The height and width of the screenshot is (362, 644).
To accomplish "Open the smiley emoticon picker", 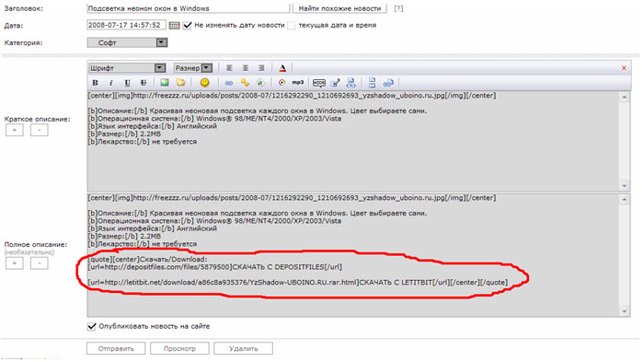I will tap(204, 83).
